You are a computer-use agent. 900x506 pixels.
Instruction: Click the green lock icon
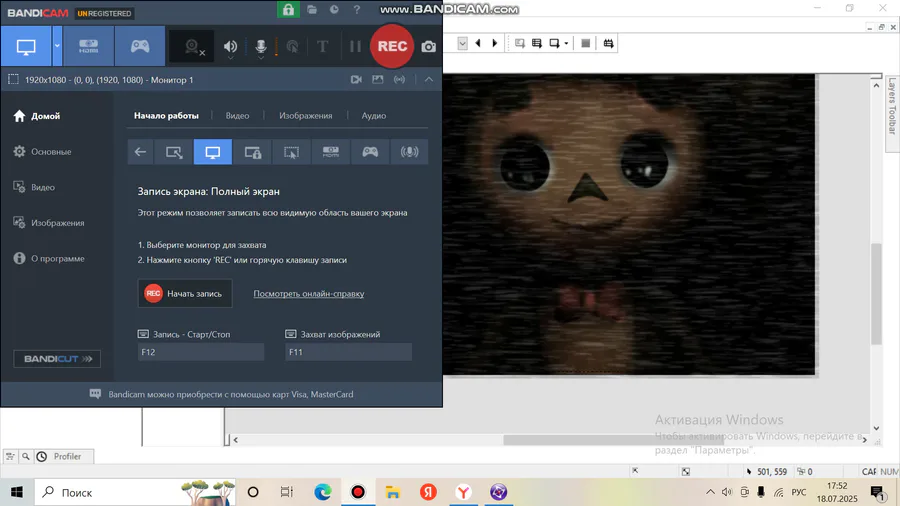pyautogui.click(x=288, y=10)
